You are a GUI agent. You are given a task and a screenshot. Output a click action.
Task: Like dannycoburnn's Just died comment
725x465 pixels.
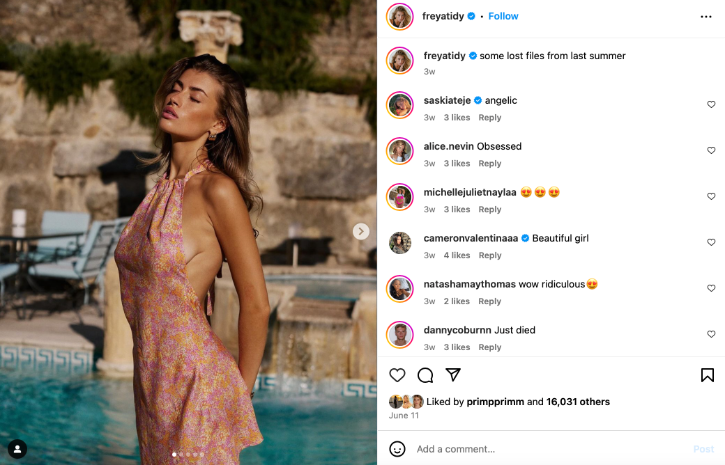click(711, 334)
